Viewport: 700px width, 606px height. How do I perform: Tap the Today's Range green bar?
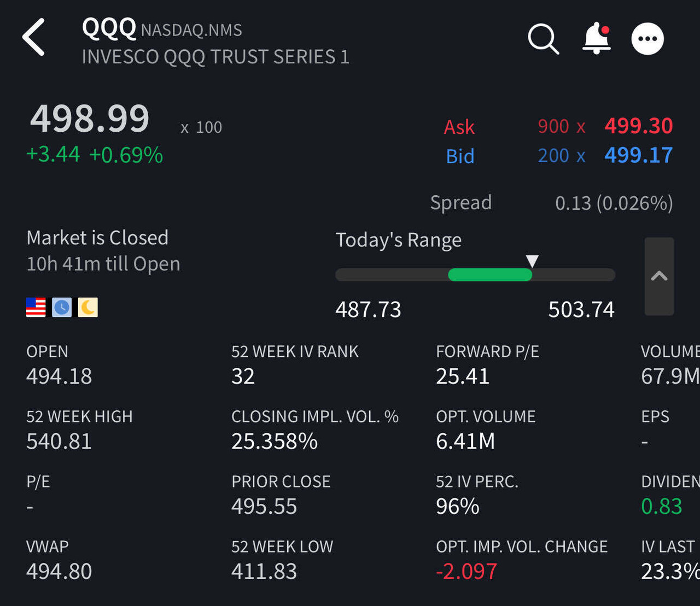coord(489,275)
